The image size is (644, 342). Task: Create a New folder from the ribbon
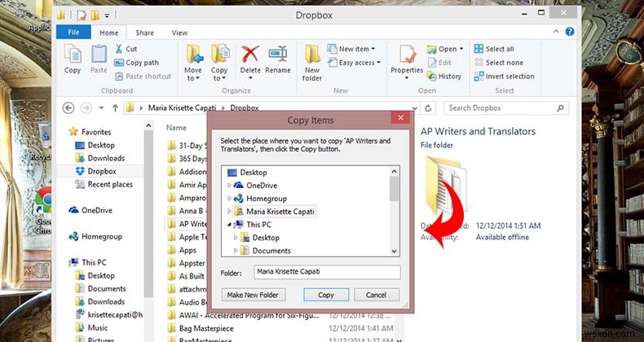pos(312,63)
